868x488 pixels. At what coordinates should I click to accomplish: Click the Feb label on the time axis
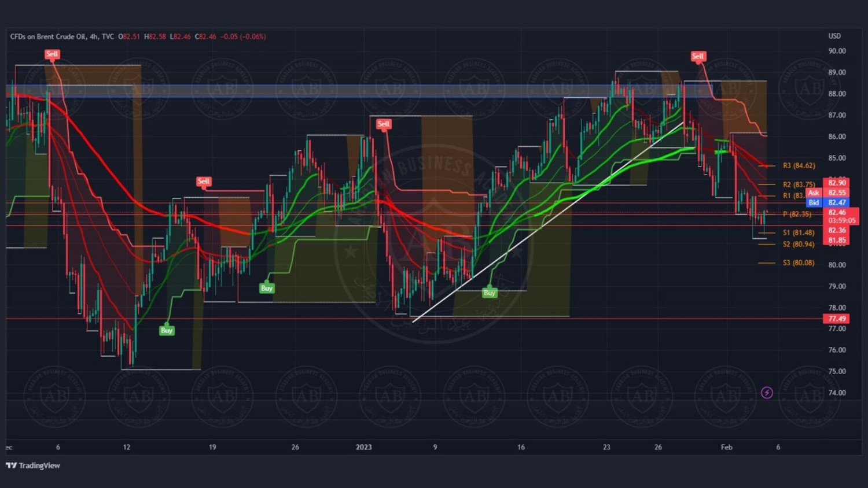(726, 447)
